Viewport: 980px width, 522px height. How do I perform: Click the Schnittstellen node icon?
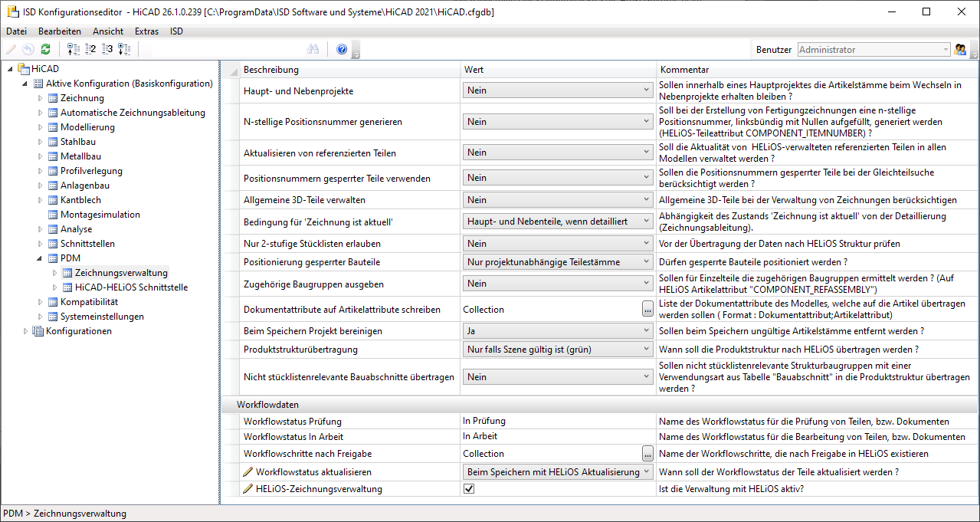click(53, 244)
